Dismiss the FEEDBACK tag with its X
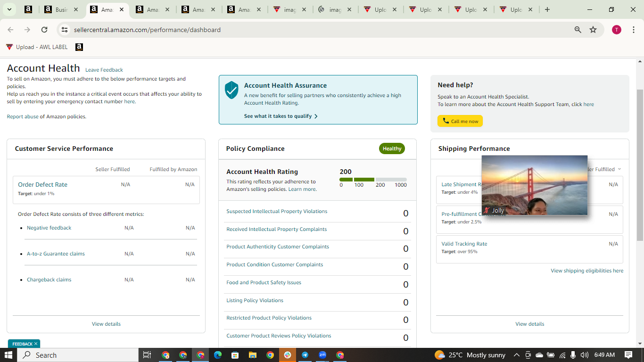 [x=36, y=344]
